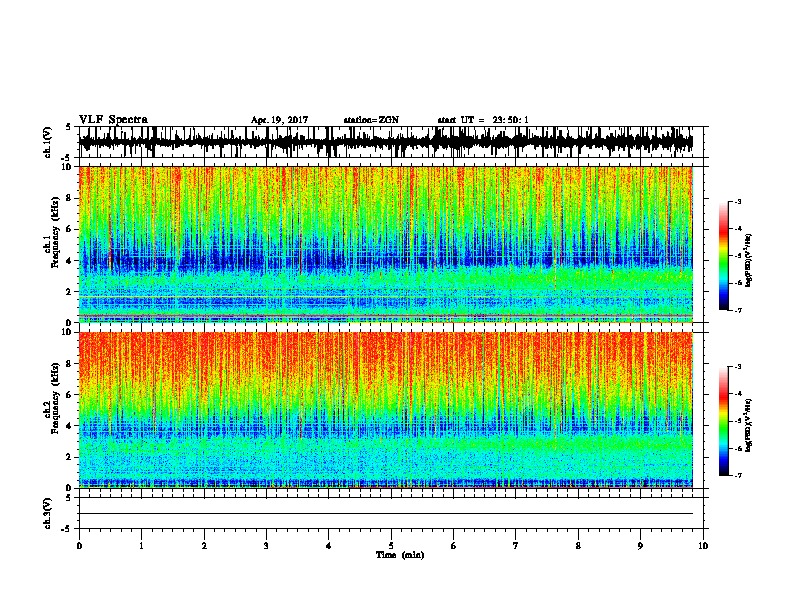
Task: Click time axis tick label "3"
Action: pos(266,546)
